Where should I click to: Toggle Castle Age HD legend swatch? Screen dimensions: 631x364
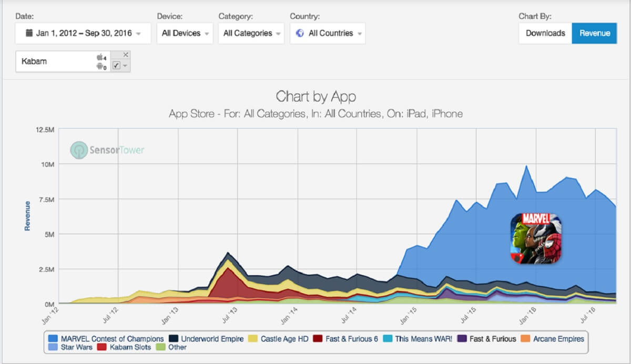click(x=253, y=339)
